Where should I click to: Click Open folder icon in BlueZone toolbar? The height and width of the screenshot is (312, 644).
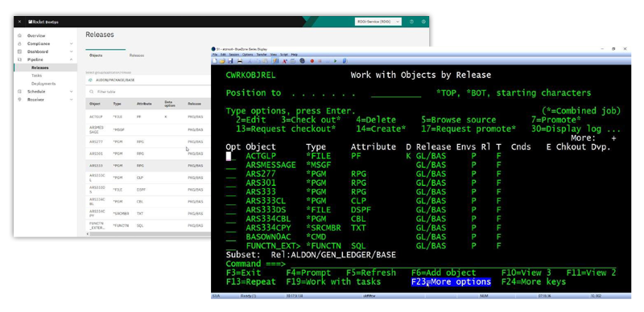[x=222, y=61]
